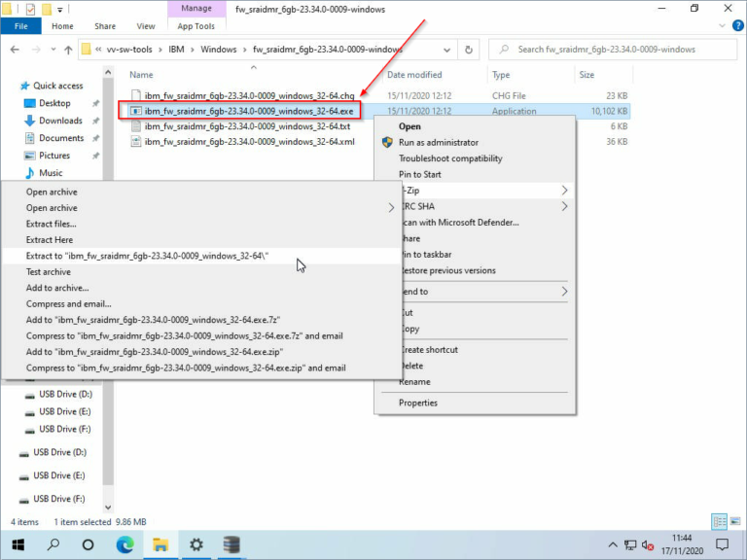This screenshot has height=560, width=747.
Task: Click the Windows breadcrumb in path
Action: click(x=221, y=49)
